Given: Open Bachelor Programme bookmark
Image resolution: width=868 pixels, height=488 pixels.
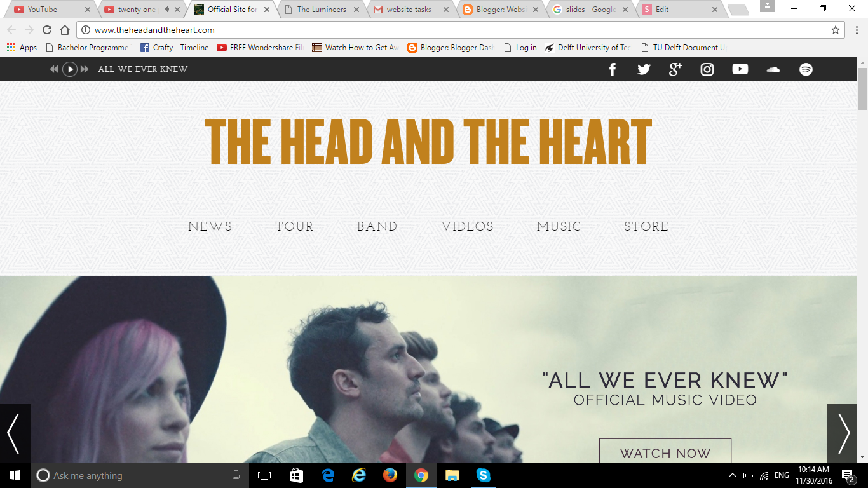Looking at the screenshot, I should 87,48.
